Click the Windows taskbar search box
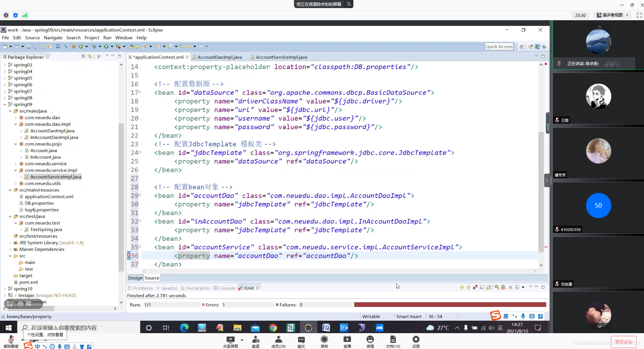Image resolution: width=644 pixels, height=349 pixels. pos(79,328)
